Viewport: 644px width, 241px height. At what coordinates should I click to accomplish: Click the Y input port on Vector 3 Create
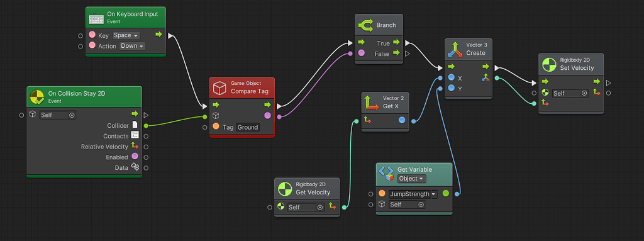point(451,89)
